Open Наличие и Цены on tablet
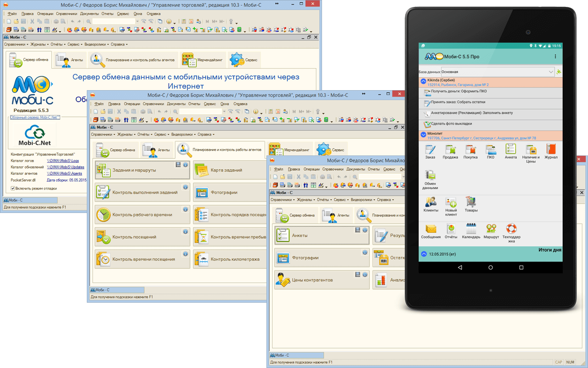Viewport: 588px width, 368px height. [531, 154]
